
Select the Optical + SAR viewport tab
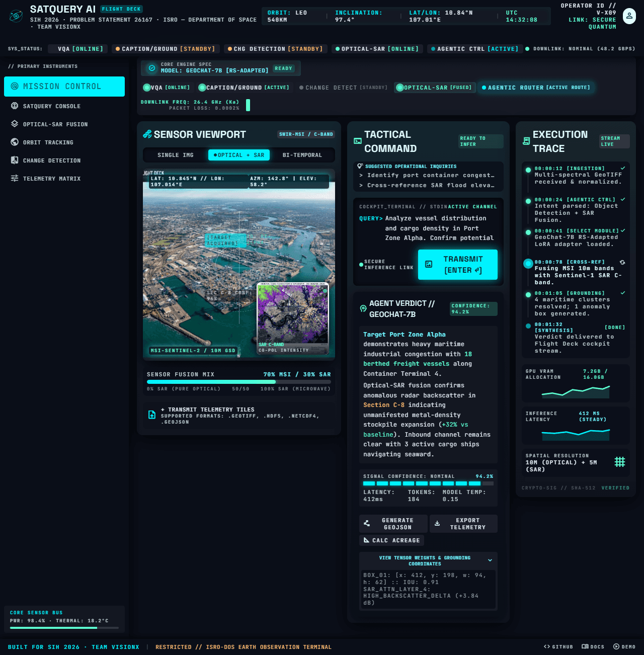(239, 155)
